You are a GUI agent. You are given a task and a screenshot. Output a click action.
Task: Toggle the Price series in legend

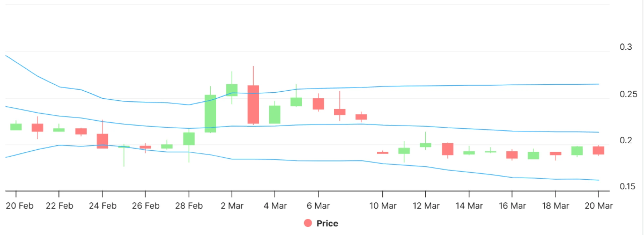[327, 223]
